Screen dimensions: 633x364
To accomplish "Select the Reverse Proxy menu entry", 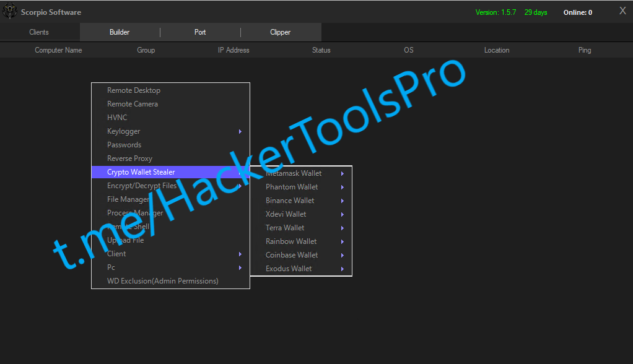I will [170, 158].
